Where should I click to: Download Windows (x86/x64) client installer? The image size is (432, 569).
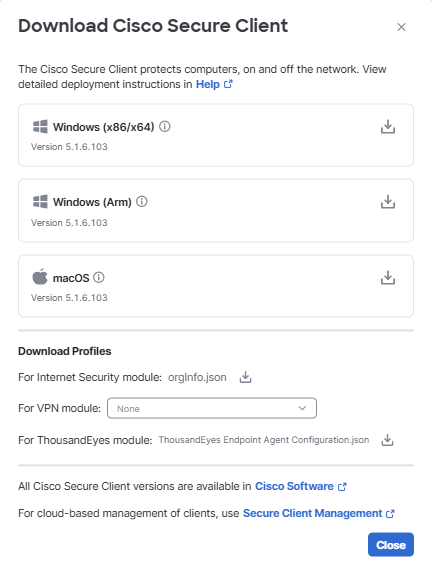(388, 127)
